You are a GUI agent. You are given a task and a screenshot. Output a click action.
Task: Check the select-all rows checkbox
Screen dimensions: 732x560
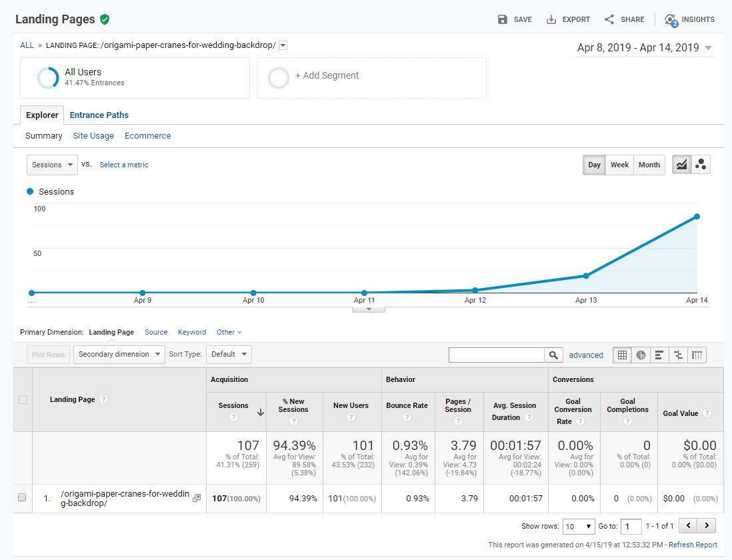coord(23,399)
